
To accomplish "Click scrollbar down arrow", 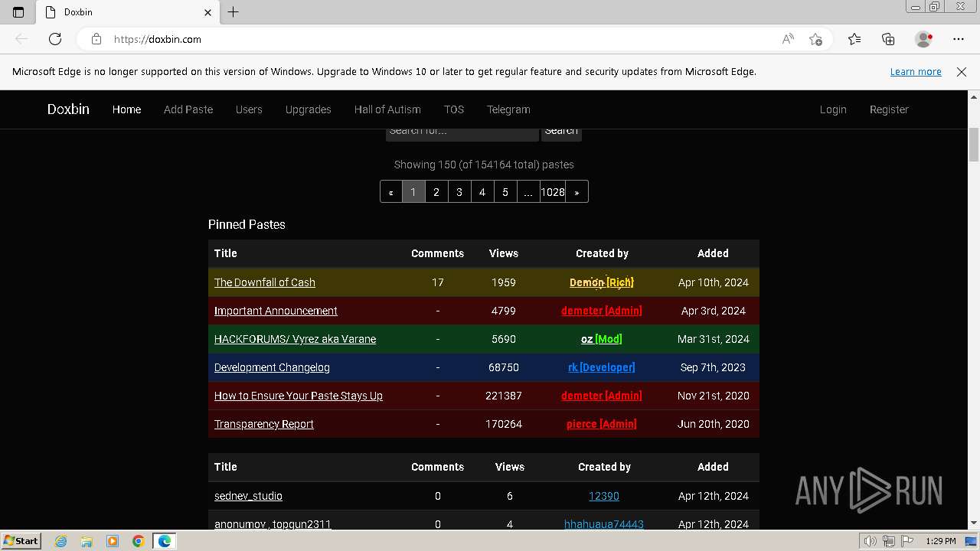I will (x=974, y=523).
